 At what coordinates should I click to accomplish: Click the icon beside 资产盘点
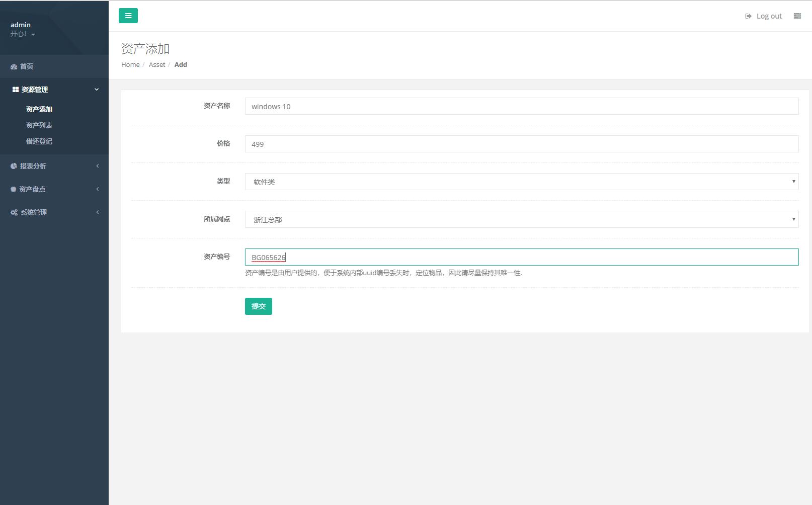click(x=14, y=189)
